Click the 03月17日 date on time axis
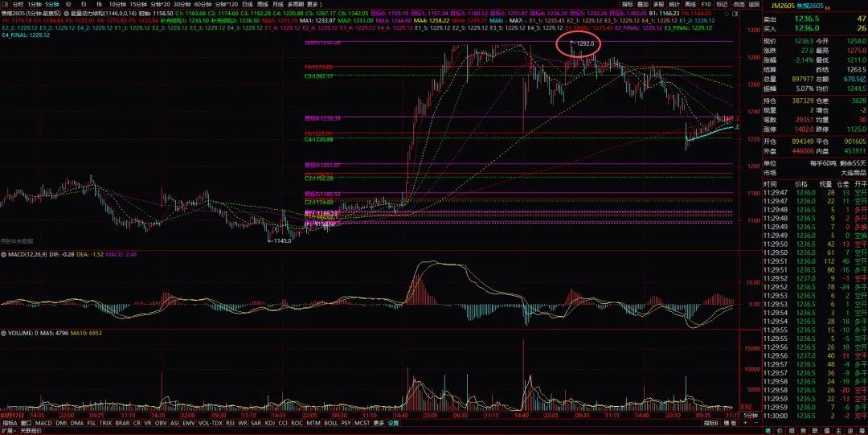Screen dimensions: 868x435 pyautogui.click(x=13, y=415)
